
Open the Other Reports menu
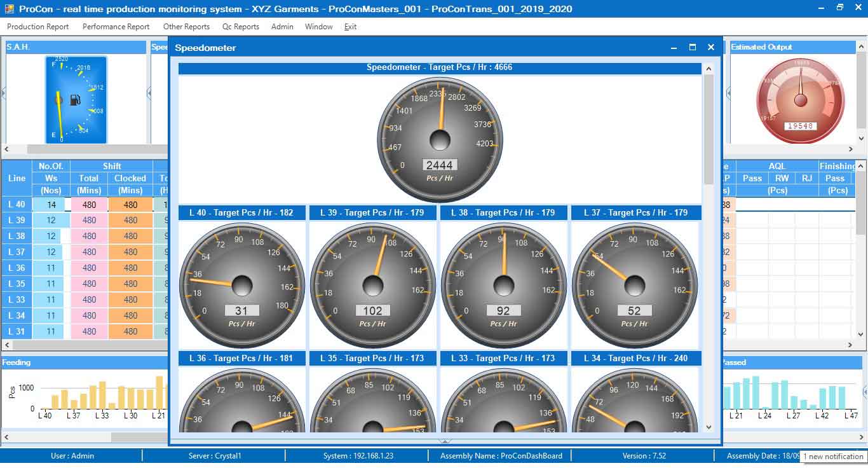pyautogui.click(x=186, y=27)
